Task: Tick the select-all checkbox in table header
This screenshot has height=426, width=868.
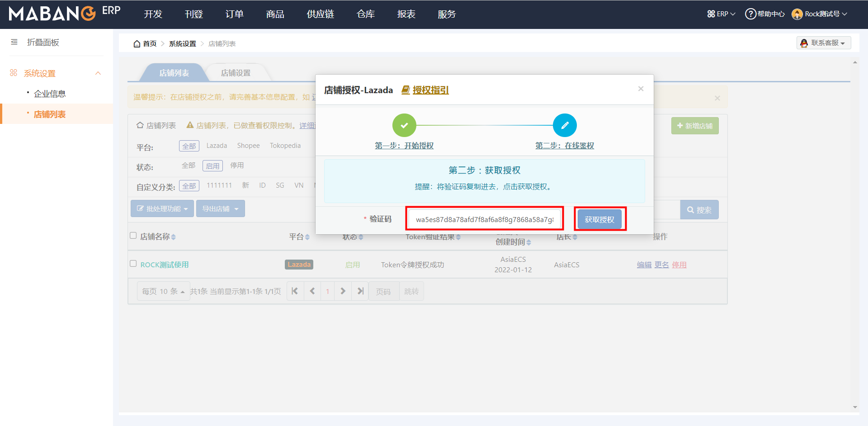Action: coord(133,235)
